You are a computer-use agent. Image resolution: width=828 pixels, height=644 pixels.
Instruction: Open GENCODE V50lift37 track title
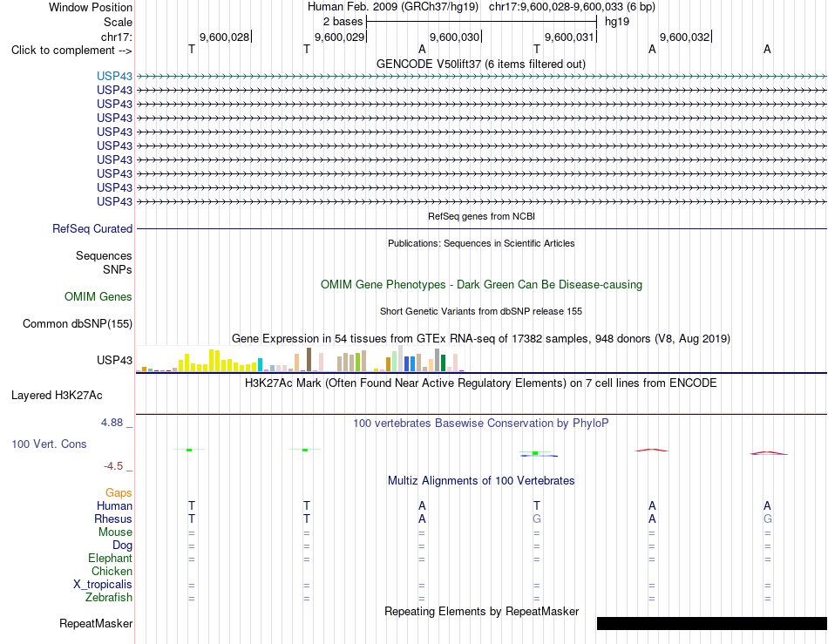coord(480,64)
